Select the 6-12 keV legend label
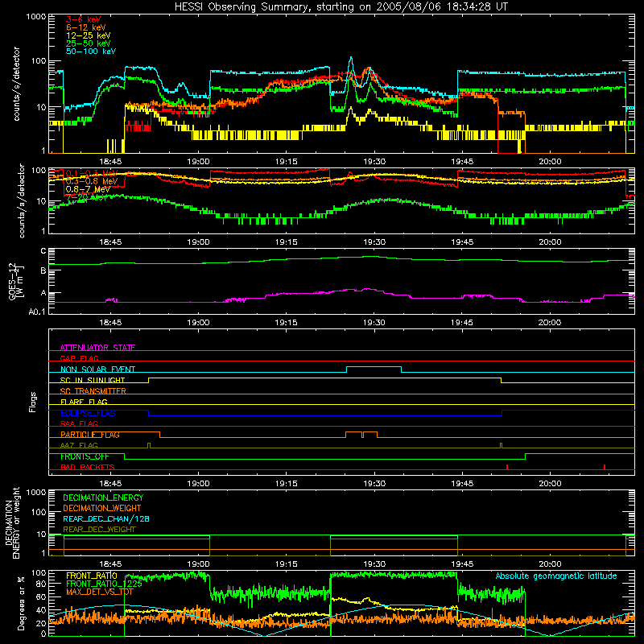644x644 pixels. (x=86, y=27)
